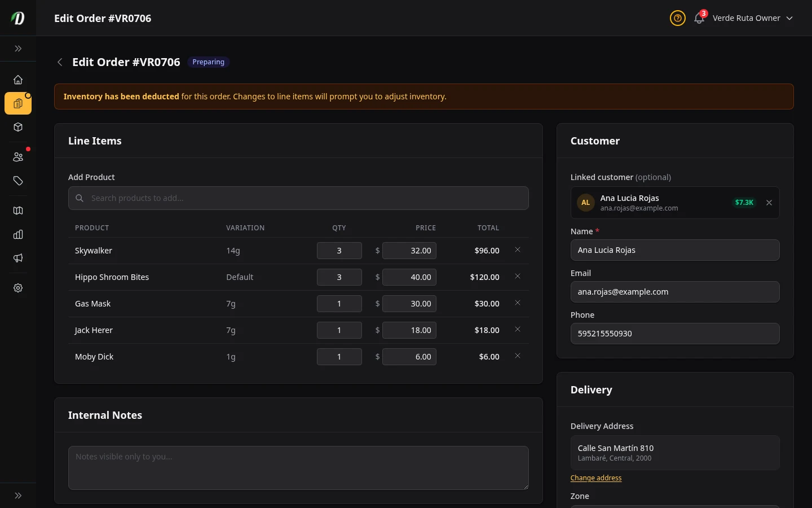Screen dimensions: 812x508
Task: Select the Orders clipboard icon in sidebar
Action: (18, 103)
